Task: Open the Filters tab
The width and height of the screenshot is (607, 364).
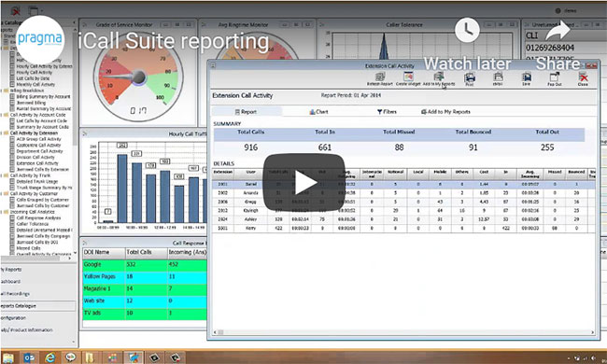Action: tap(387, 112)
